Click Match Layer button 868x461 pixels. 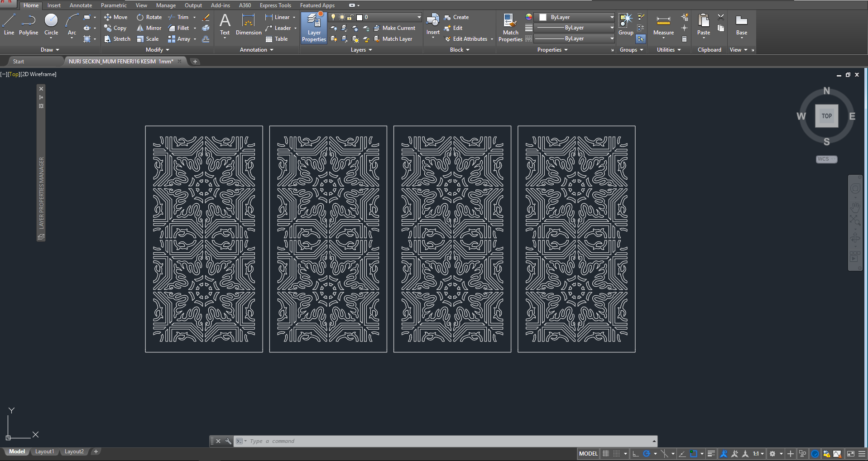tap(393, 39)
